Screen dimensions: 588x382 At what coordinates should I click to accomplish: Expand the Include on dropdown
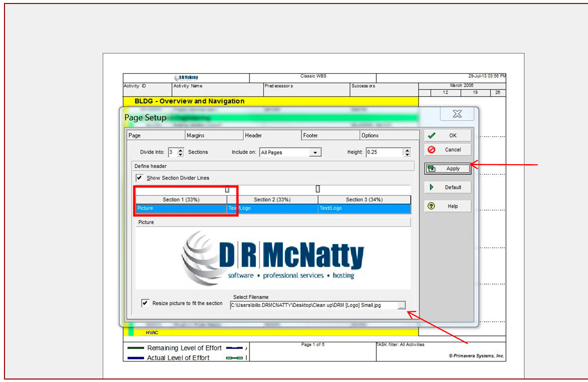(x=316, y=152)
